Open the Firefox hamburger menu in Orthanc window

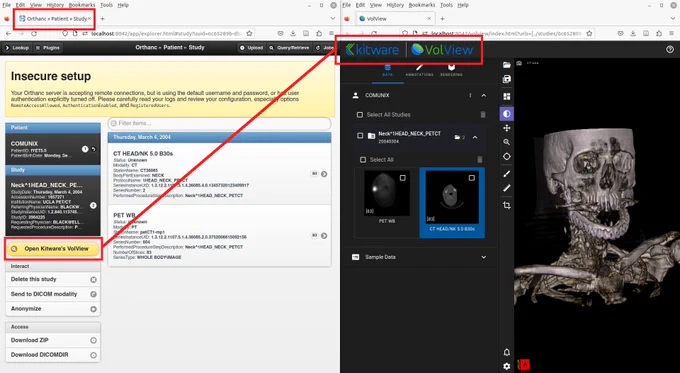click(x=331, y=33)
